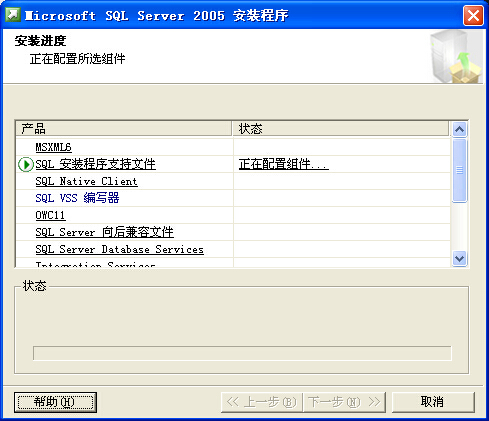This screenshot has width=489, height=421.
Task: Click the setup icon in the title bar
Action: tap(13, 15)
